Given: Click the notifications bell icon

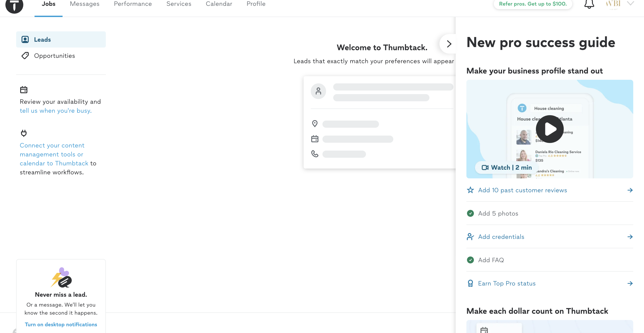Looking at the screenshot, I should pyautogui.click(x=589, y=4).
